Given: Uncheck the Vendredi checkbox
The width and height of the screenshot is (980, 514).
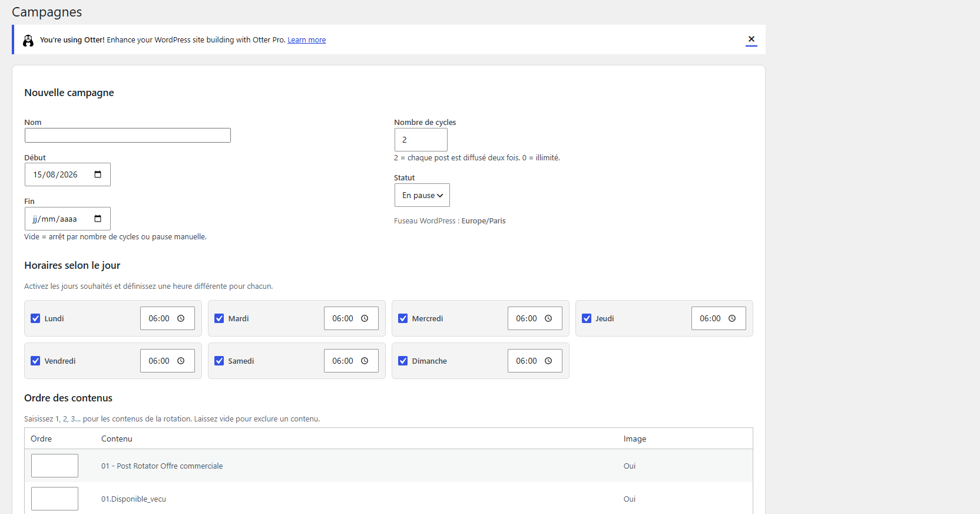Looking at the screenshot, I should tap(35, 361).
